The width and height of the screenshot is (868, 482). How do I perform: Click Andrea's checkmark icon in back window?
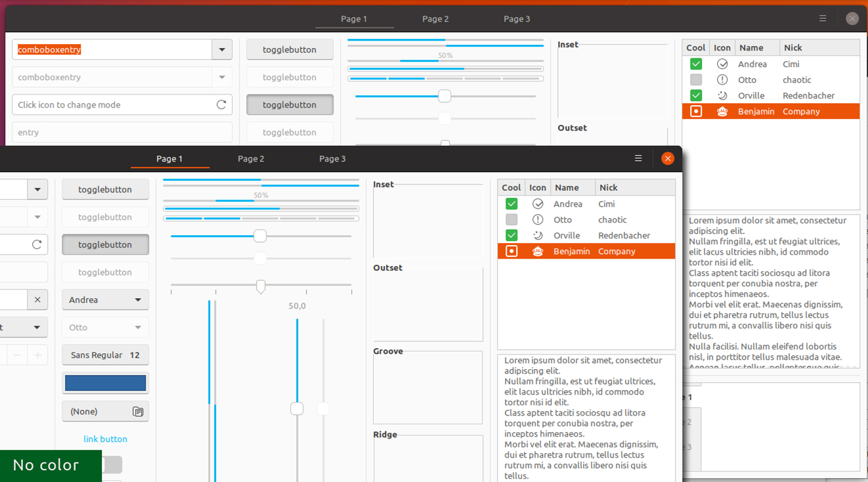click(722, 64)
